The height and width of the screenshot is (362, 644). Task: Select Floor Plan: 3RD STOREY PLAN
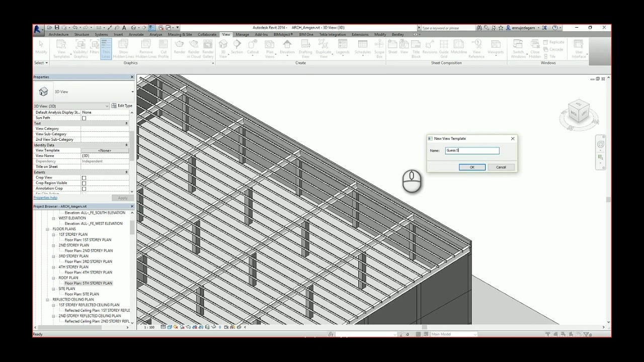88,261
